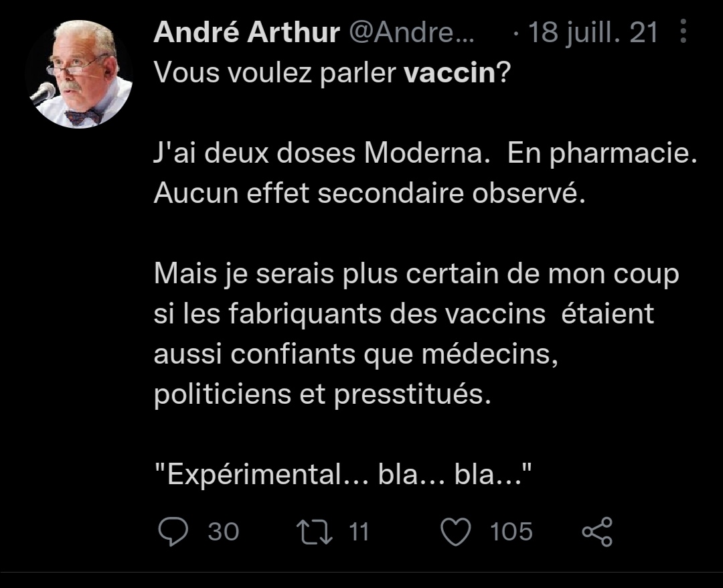Click the "politiciens et presstitués" line

323,395
